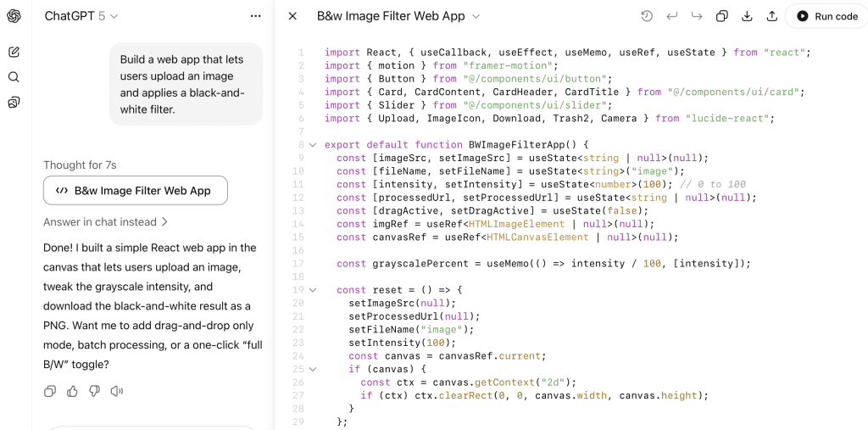This screenshot has height=430, width=868.
Task: Read the response aloud with speaker icon
Action: (116, 391)
